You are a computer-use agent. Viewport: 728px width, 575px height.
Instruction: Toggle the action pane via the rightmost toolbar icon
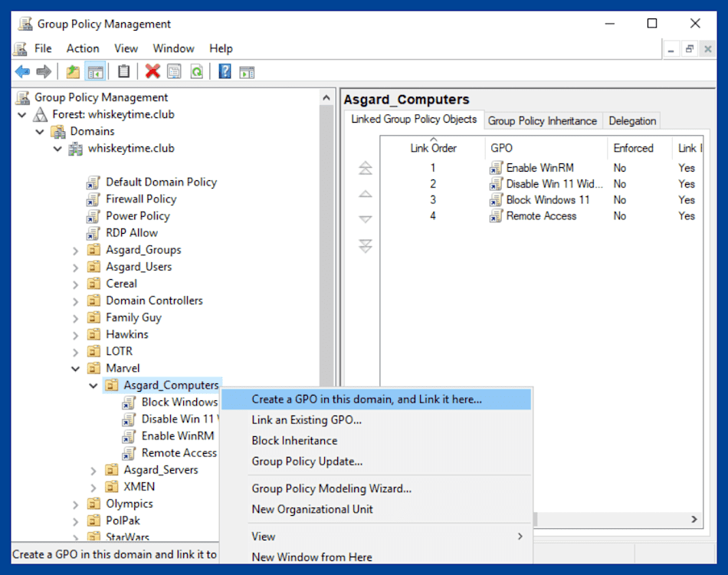(x=245, y=71)
